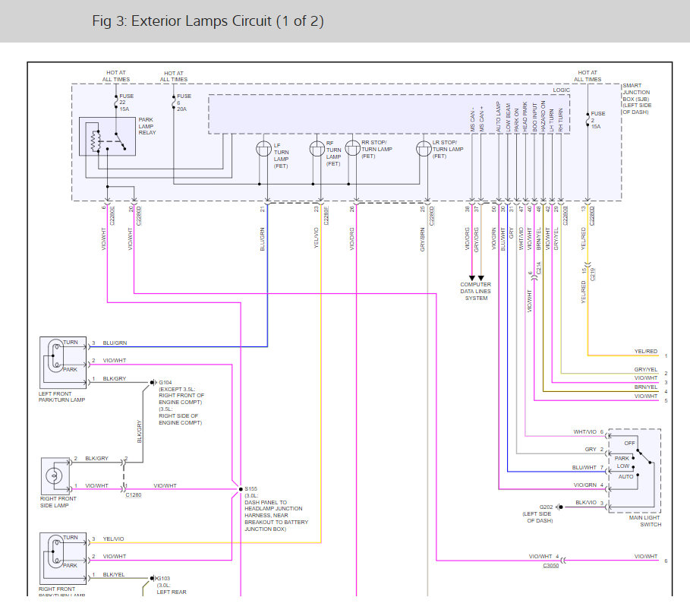Click the 'Smart Junction Box (SJB)' label
690x616 pixels.
point(637,99)
